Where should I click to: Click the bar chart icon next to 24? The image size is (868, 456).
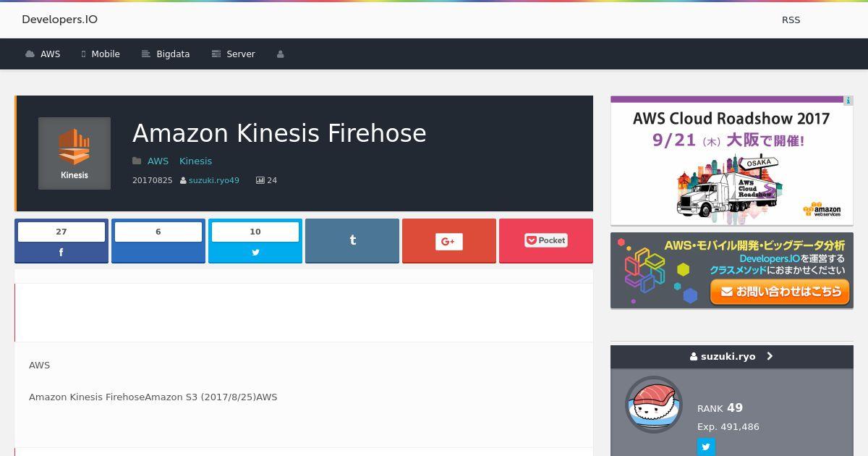(260, 180)
